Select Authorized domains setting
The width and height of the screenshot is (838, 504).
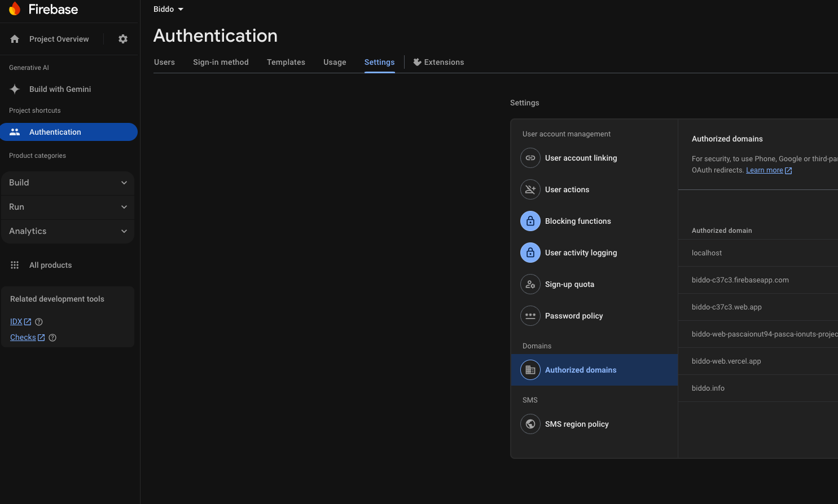click(x=594, y=370)
